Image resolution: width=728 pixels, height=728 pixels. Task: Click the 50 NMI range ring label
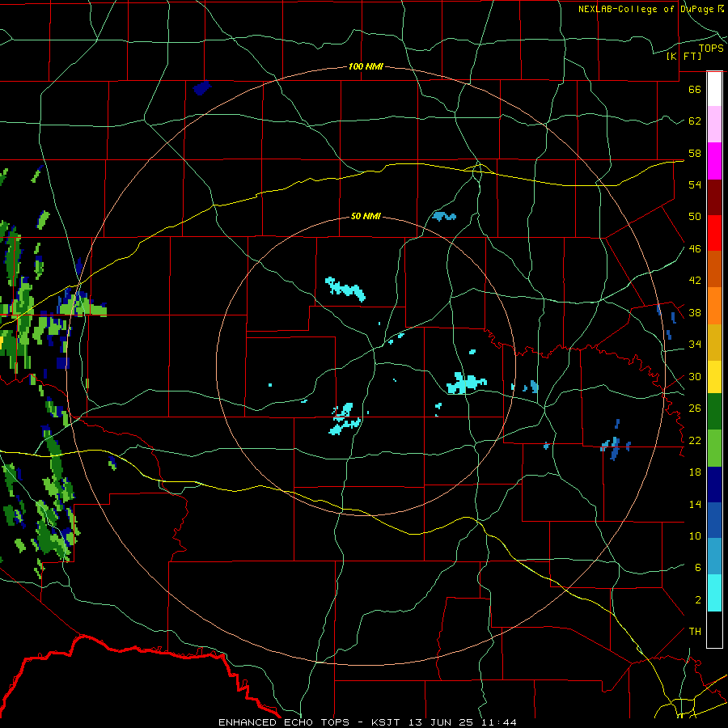366,216
